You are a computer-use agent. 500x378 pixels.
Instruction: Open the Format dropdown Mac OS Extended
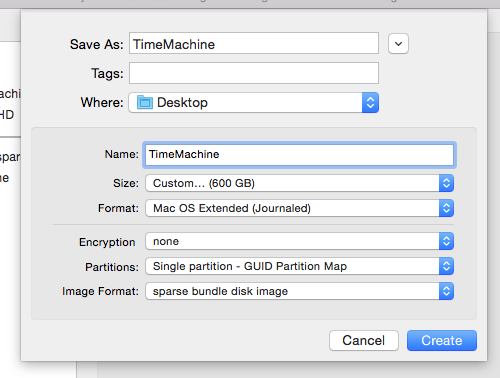(x=300, y=208)
